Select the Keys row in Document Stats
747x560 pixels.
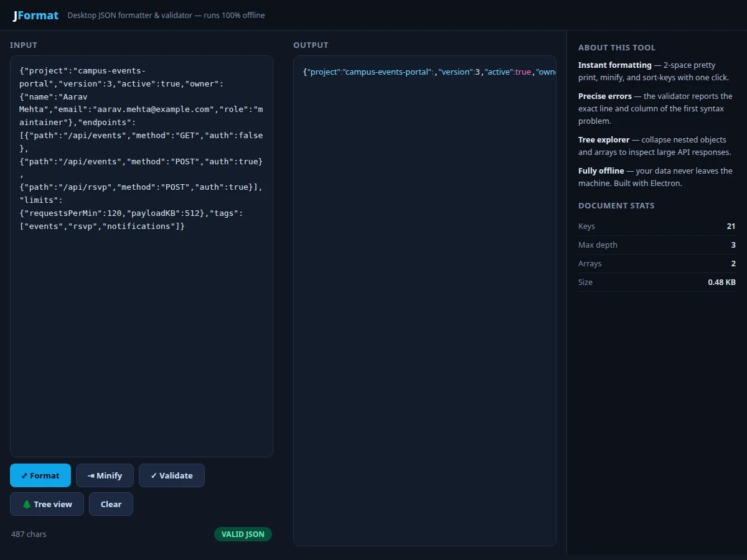pyautogui.click(x=657, y=226)
